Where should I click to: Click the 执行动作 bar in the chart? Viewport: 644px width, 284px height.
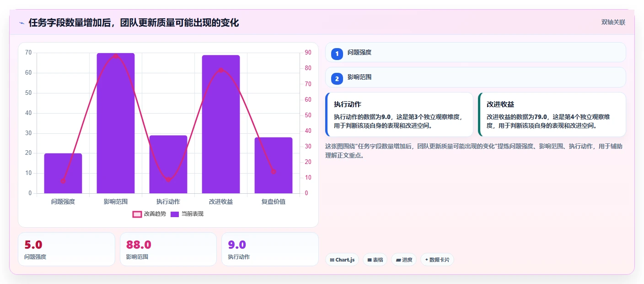[x=168, y=164]
